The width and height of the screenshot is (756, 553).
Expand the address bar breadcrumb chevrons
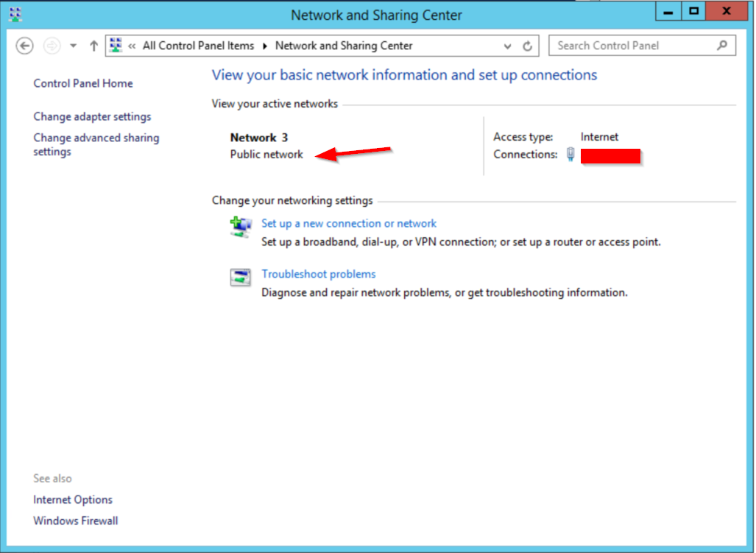pos(132,46)
